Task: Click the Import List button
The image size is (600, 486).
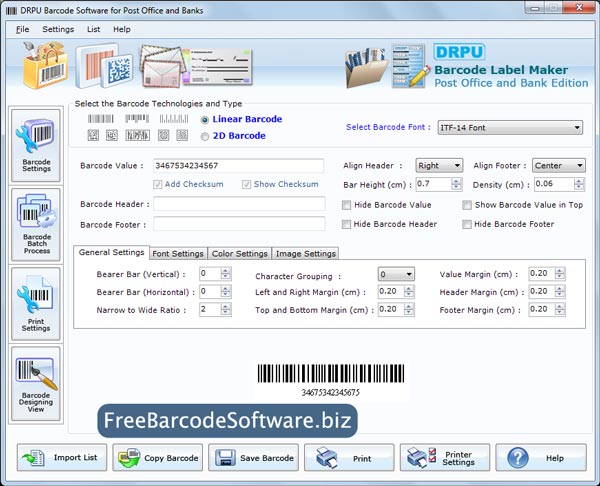Action: click(x=62, y=458)
